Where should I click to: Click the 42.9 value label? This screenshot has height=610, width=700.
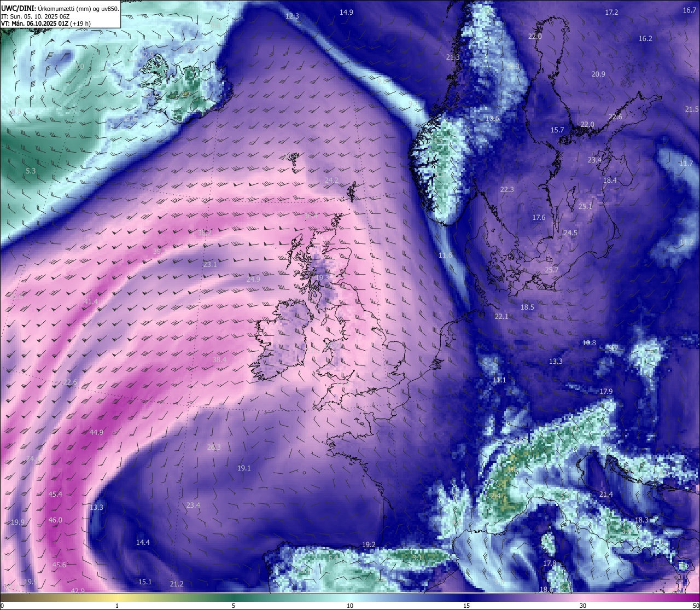tap(78, 590)
